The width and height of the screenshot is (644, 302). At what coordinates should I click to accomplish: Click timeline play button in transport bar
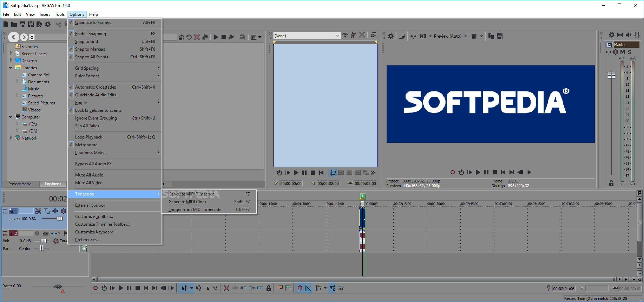121,288
